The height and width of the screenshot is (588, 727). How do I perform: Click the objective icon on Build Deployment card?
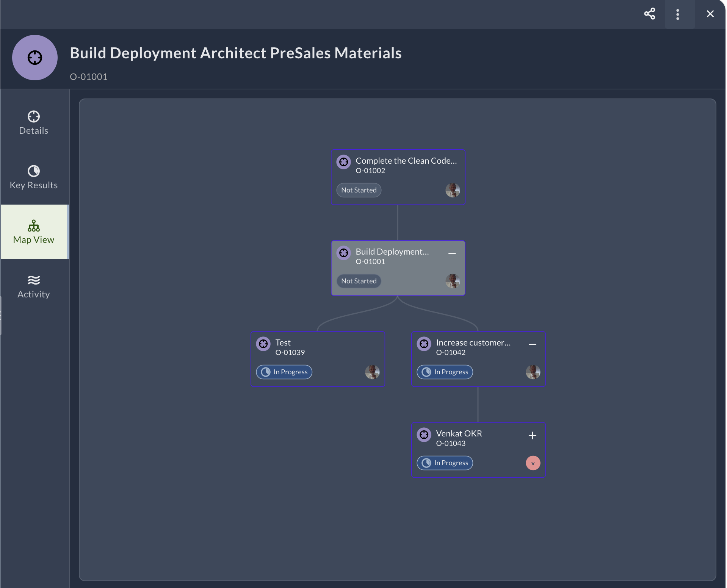(344, 253)
